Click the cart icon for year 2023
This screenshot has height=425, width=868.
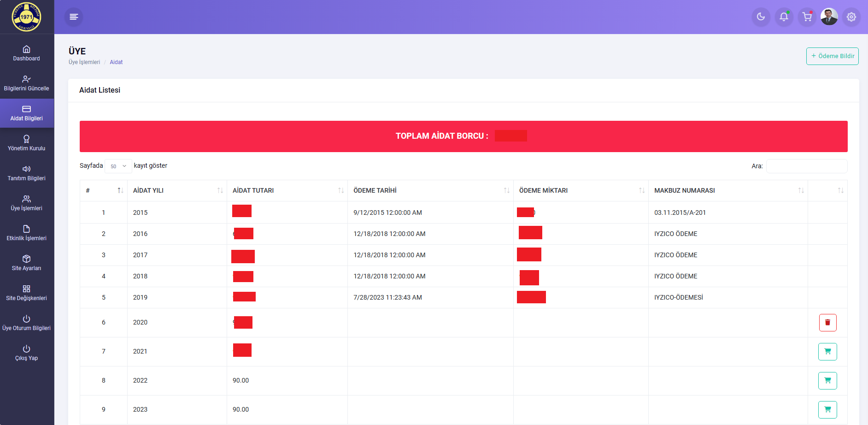pos(828,410)
